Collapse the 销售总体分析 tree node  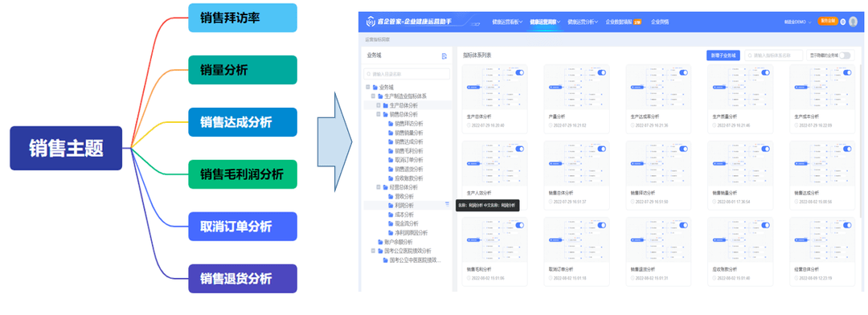[379, 115]
